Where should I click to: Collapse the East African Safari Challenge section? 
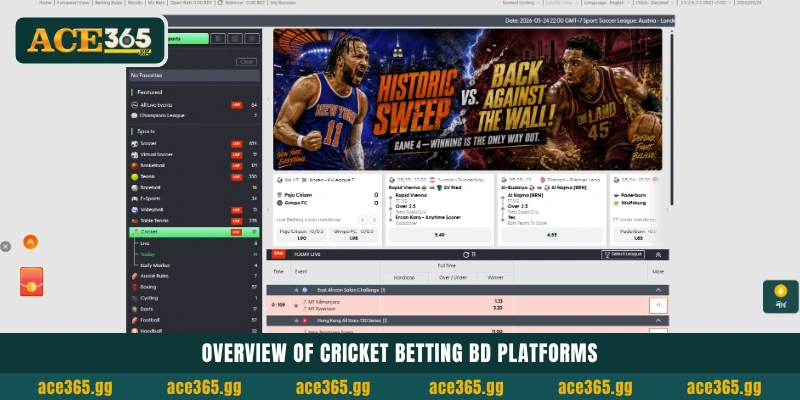click(x=658, y=290)
